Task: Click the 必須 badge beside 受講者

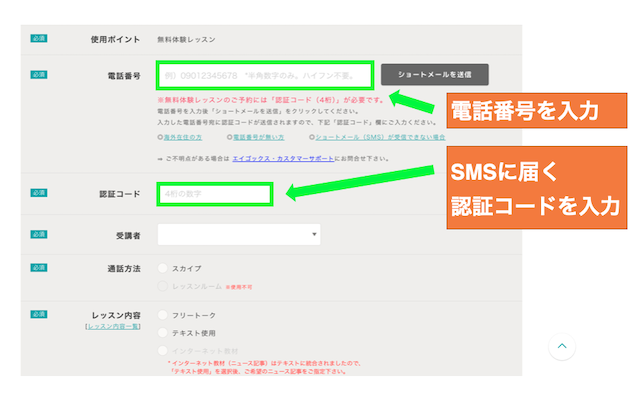Action: 39,234
